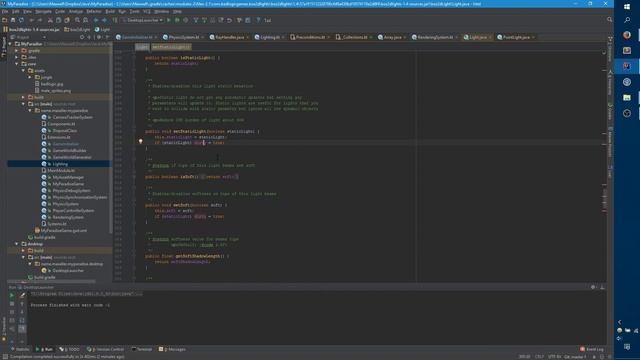The height and width of the screenshot is (360, 640).
Task: Select badlogic.jpg in assets folder
Action: coord(52,84)
